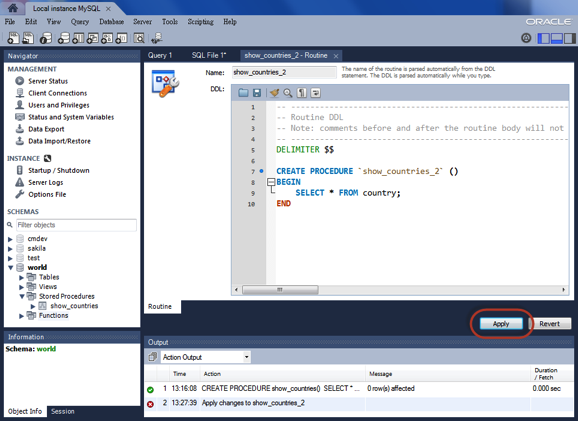Switch to the Session tab
Screen dimensions: 578x421
[63, 411]
